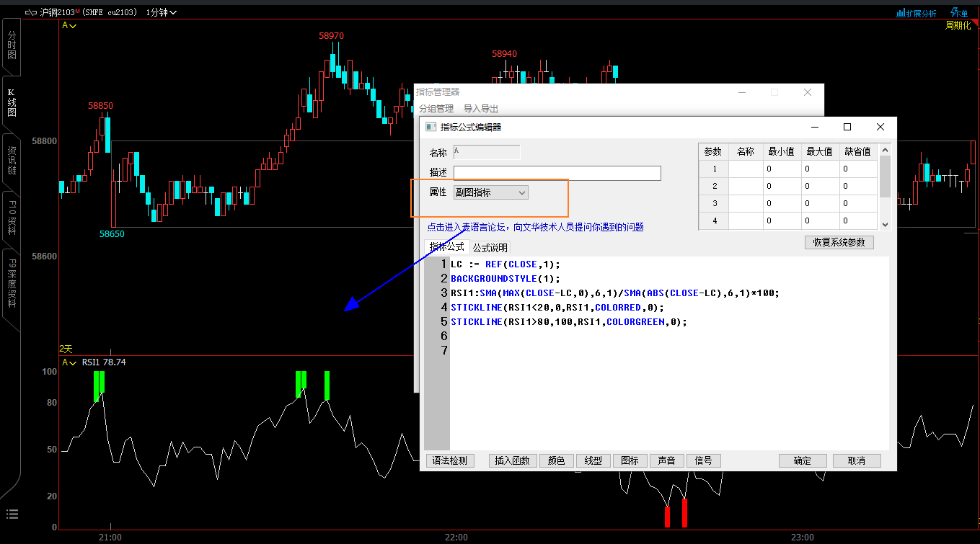Open the F9深度资料 side tab

tap(12, 283)
